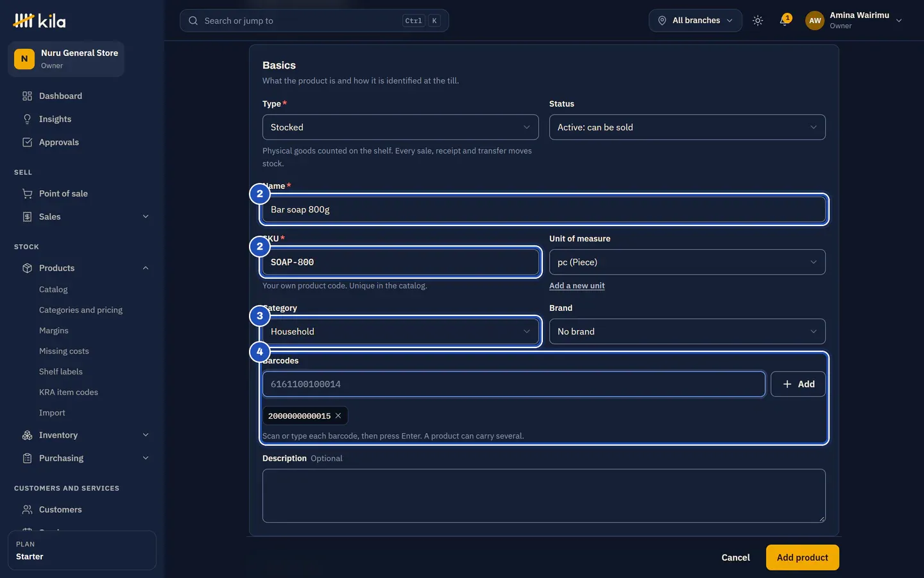Collapse the Products section chevron
Viewport: 924px width, 578px height.
pos(146,268)
